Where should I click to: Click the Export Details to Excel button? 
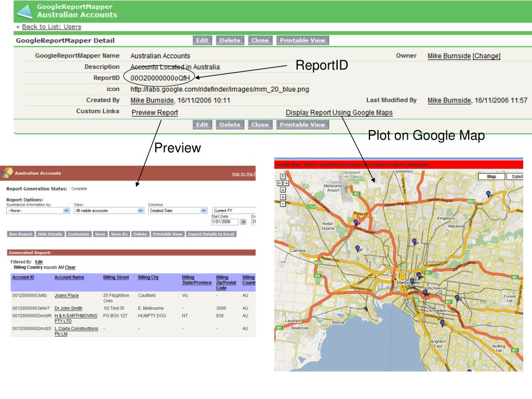point(211,234)
